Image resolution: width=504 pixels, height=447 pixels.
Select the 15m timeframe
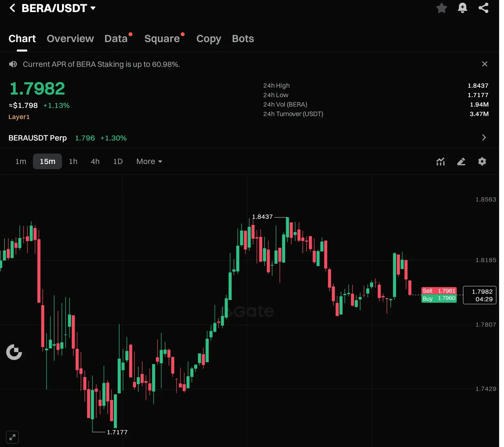pos(47,161)
